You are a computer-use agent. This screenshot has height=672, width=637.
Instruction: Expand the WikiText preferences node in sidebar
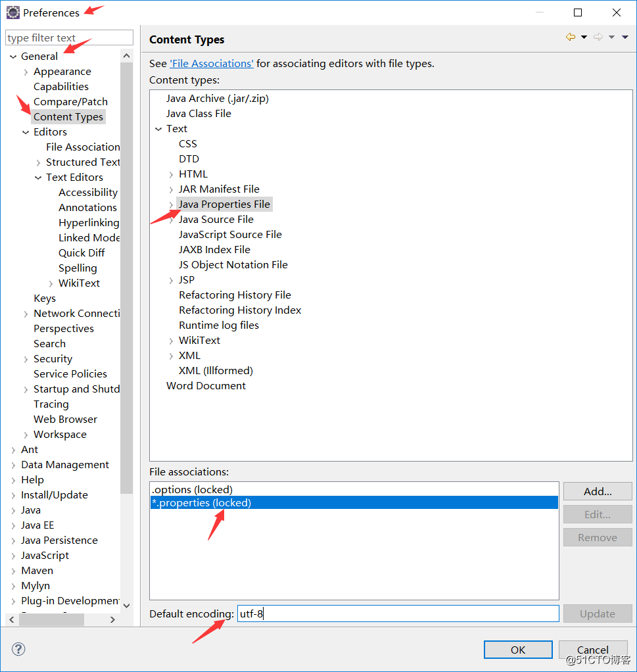pos(51,283)
